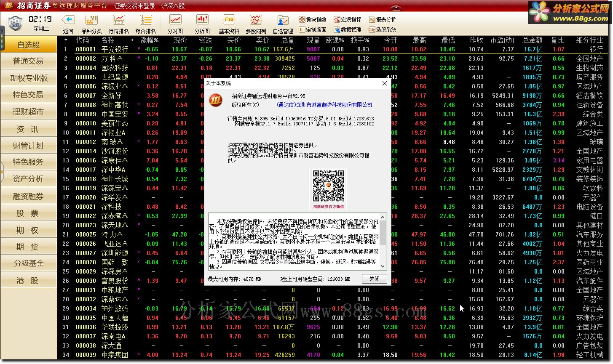Select the 国农科技 stock row

click(335, 68)
